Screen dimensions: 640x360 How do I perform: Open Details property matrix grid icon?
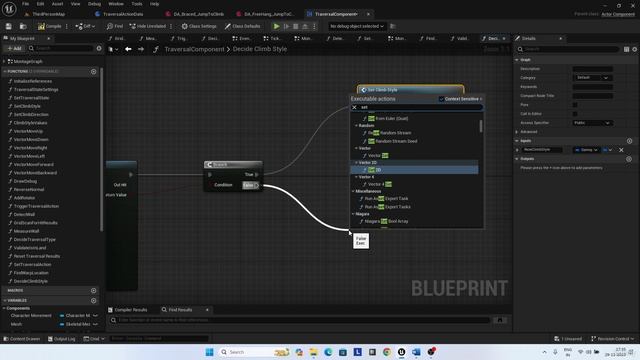[627, 49]
